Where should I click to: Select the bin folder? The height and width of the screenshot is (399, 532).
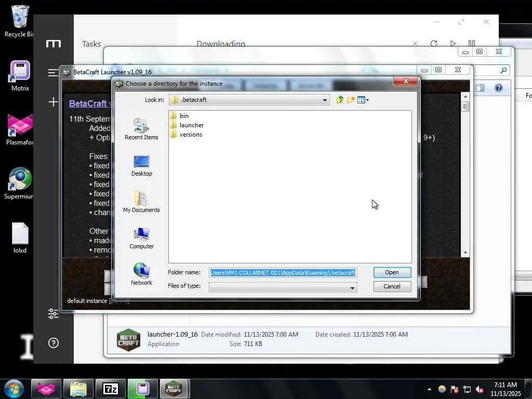click(179, 116)
